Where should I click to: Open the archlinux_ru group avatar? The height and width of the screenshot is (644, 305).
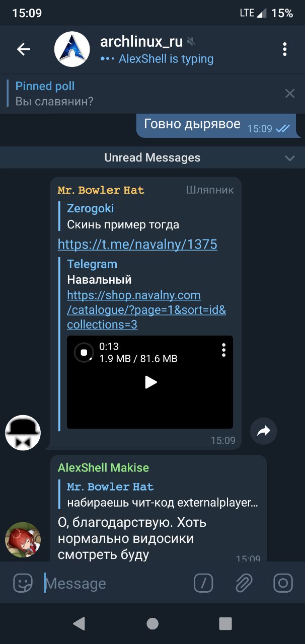click(x=72, y=49)
